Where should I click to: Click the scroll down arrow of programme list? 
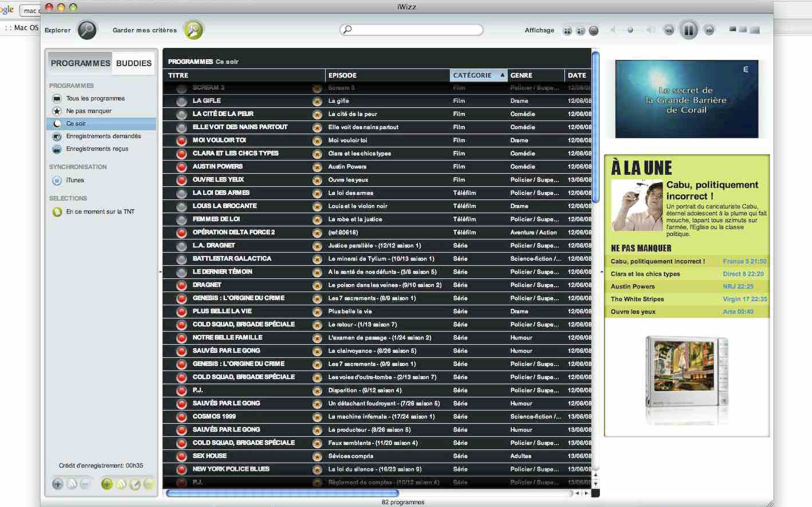tap(596, 484)
